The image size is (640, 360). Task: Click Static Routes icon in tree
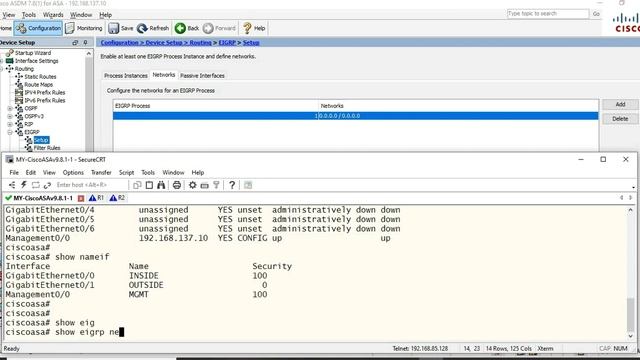19,76
